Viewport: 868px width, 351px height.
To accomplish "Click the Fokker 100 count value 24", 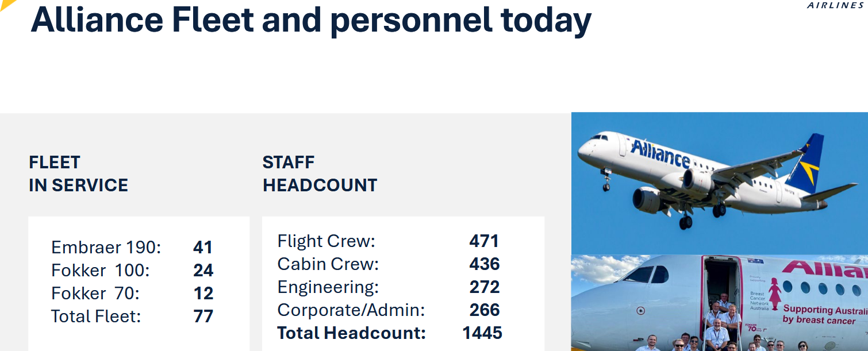I will click(203, 271).
